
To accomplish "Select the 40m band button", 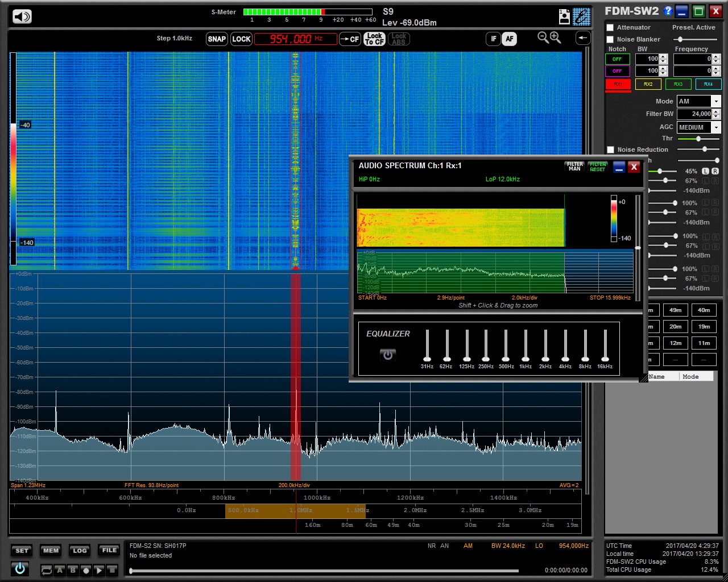I will pyautogui.click(x=704, y=310).
